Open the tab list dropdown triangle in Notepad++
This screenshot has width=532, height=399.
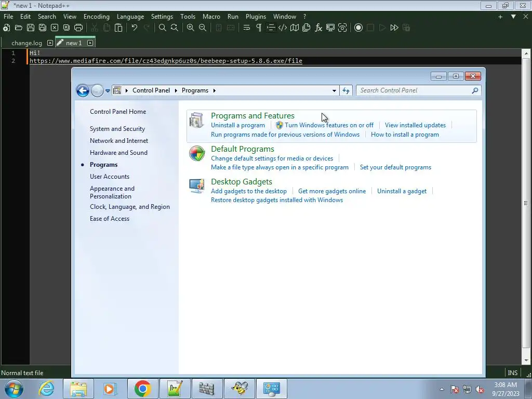click(513, 16)
